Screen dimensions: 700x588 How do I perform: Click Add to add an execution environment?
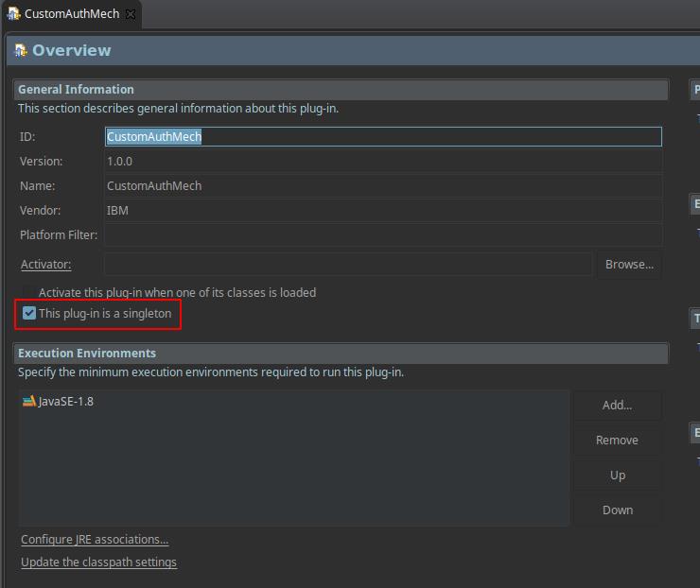[617, 406]
